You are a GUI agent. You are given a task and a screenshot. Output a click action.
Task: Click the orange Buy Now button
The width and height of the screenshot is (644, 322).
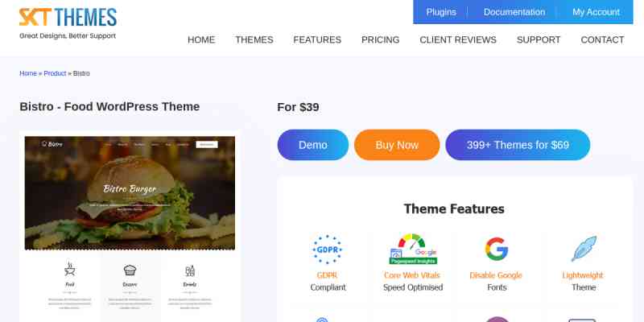tap(397, 145)
